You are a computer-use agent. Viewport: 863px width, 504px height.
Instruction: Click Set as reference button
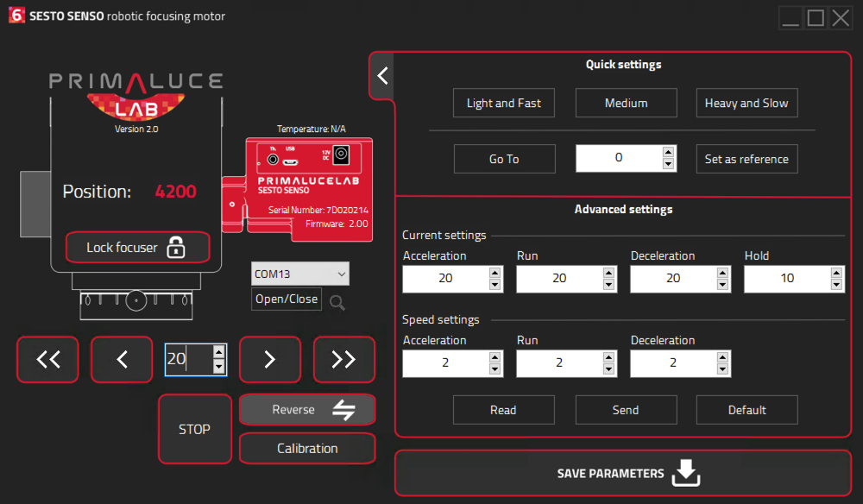click(746, 159)
